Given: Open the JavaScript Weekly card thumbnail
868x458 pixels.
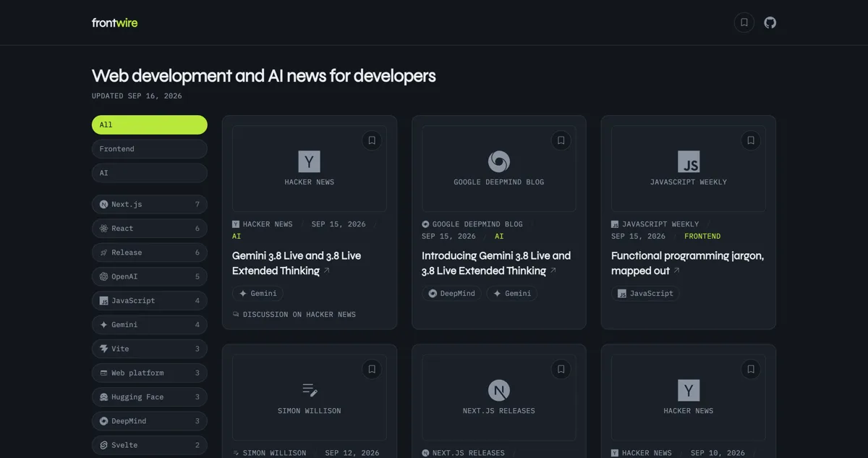Looking at the screenshot, I should (689, 169).
